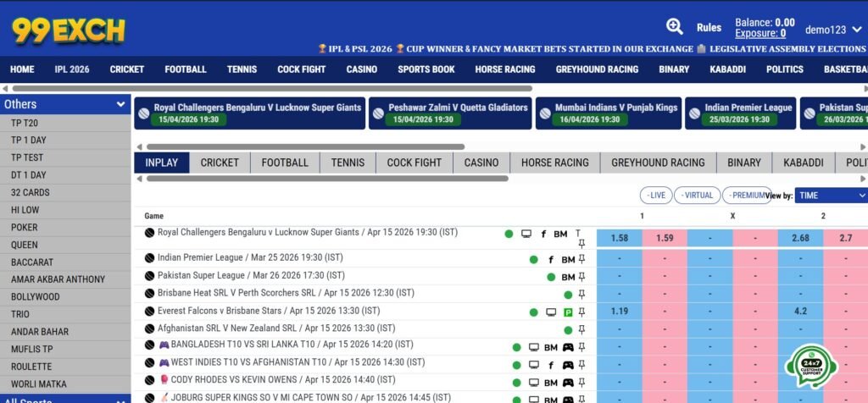
Task: Open AMAR AKBAR ANTHONY in sidebar
Action: [65, 279]
